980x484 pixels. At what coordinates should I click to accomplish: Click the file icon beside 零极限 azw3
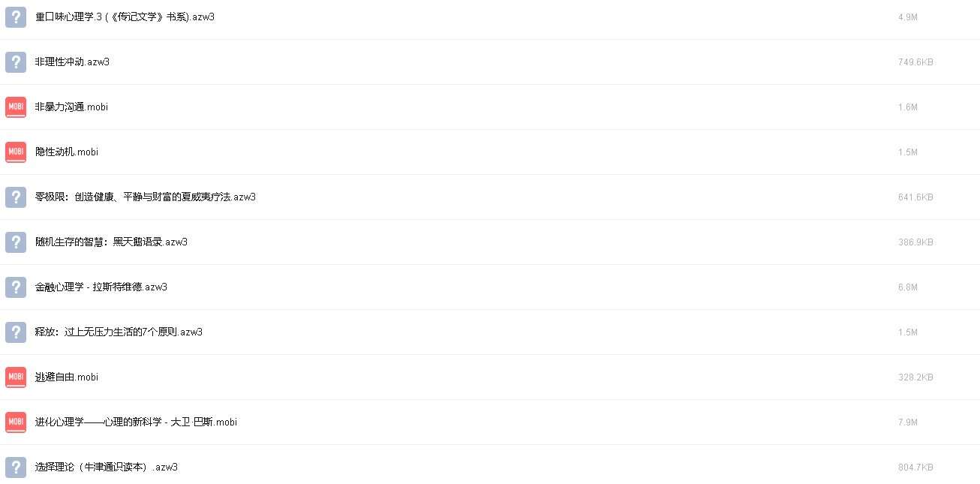pos(16,197)
